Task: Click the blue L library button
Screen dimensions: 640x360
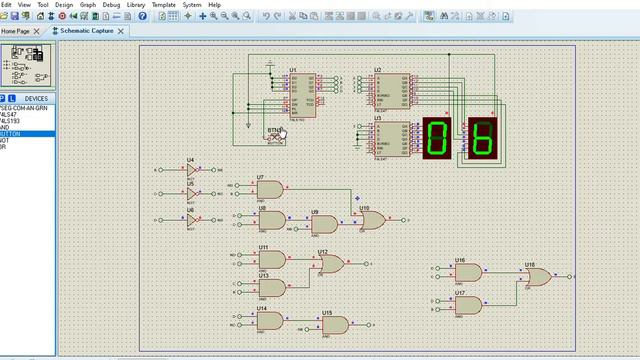Action: 12,99
